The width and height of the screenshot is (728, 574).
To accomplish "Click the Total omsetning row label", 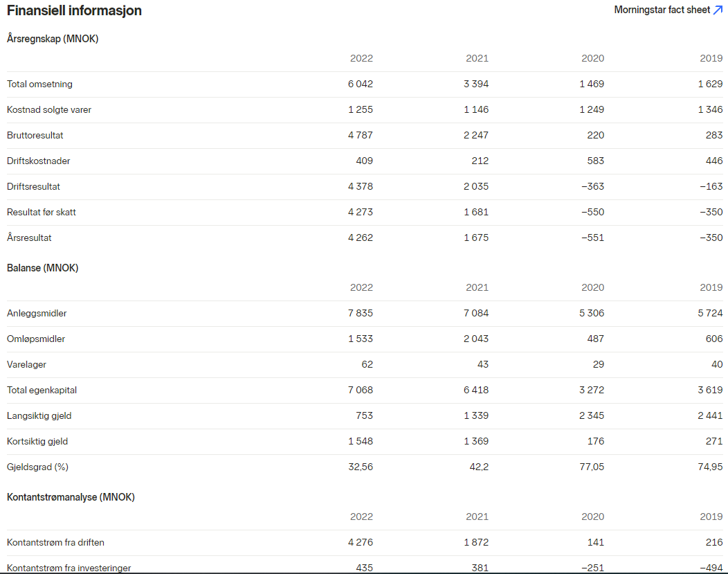I will coord(39,84).
